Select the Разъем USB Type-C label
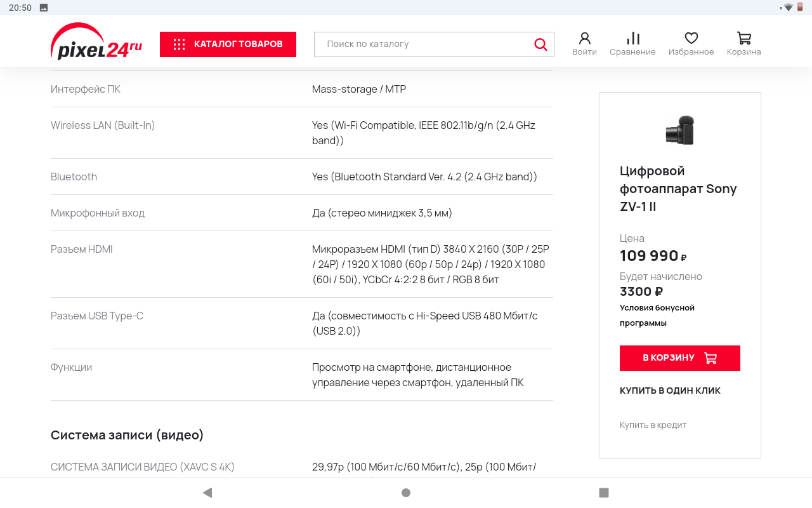The width and height of the screenshot is (812, 508). (97, 316)
